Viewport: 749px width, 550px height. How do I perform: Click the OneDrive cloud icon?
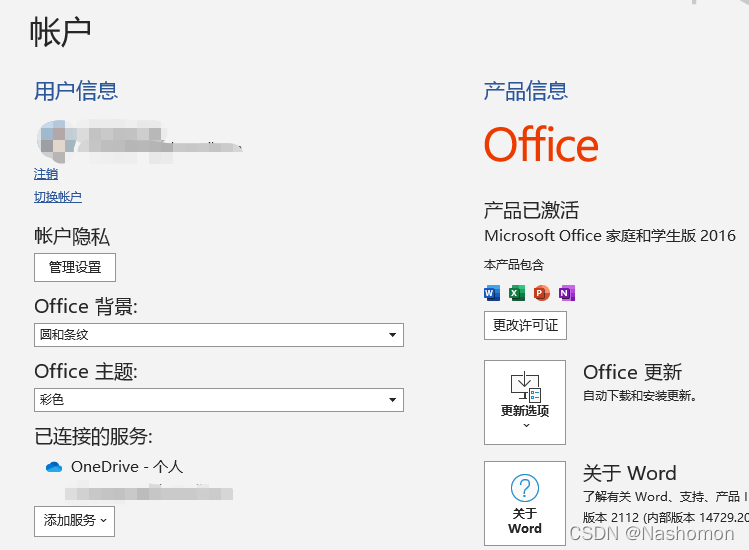click(x=54, y=467)
